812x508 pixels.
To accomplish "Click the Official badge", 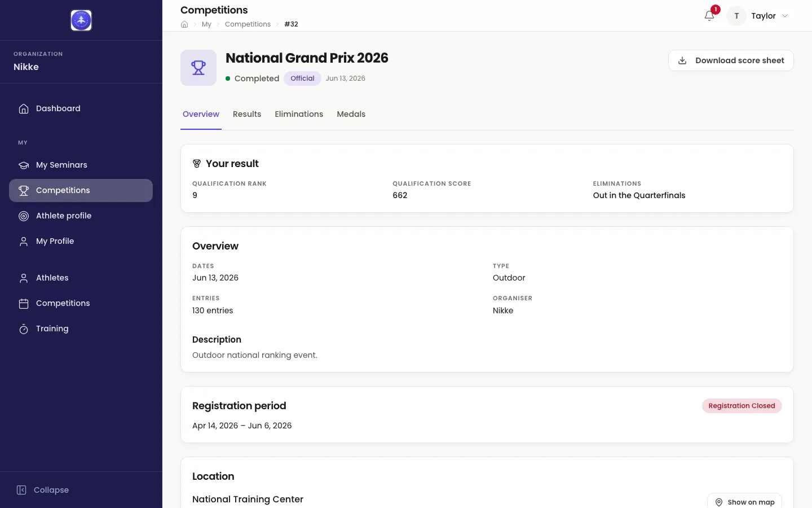I will tap(302, 78).
